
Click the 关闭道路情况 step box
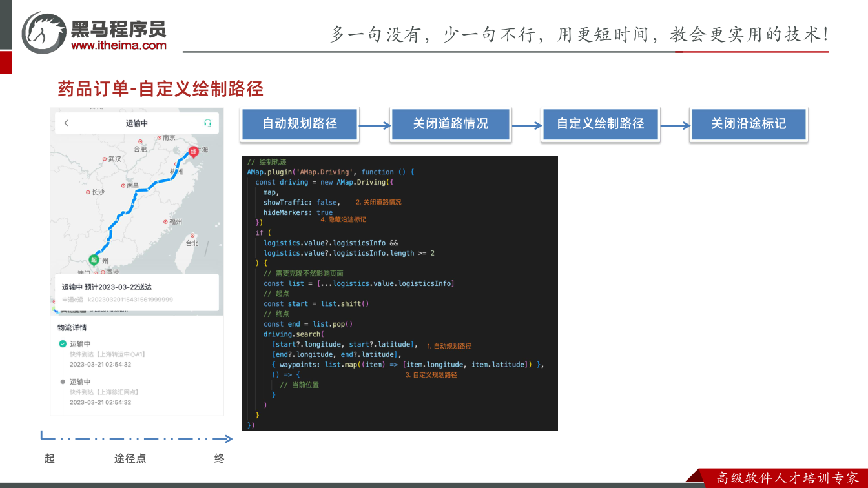tap(450, 124)
